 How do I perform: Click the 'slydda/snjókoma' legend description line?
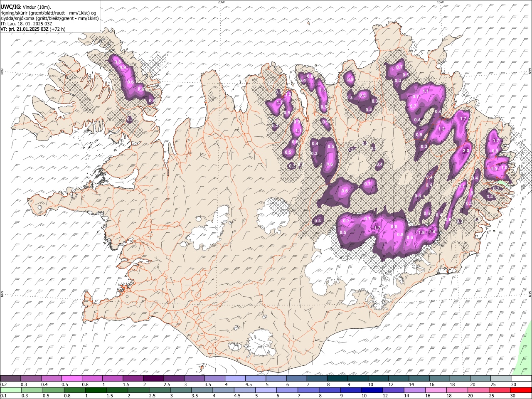pyautogui.click(x=49, y=18)
